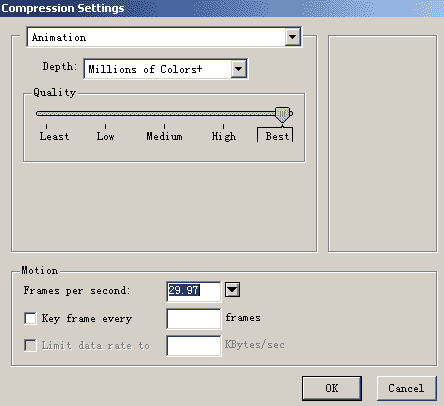This screenshot has height=406, width=444.
Task: Click the empty preview pane on right
Action: pos(382,143)
